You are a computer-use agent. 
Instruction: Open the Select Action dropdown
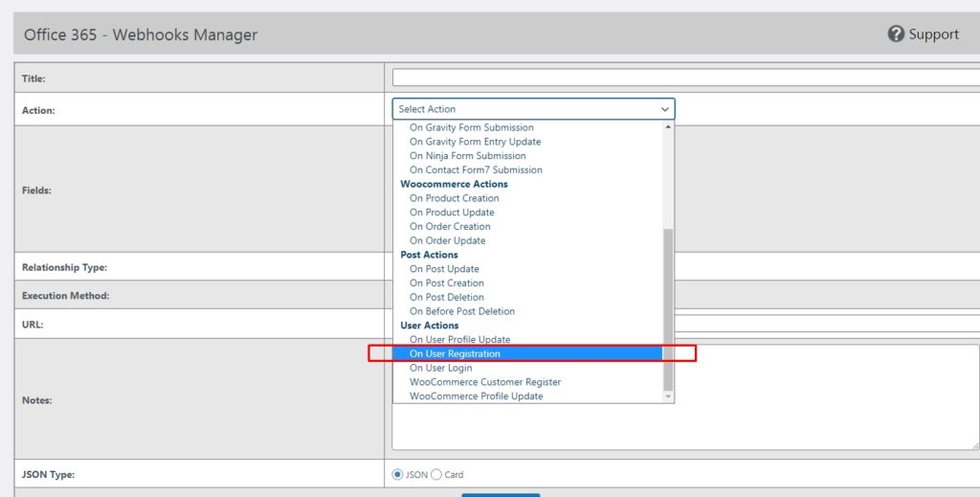(x=533, y=109)
